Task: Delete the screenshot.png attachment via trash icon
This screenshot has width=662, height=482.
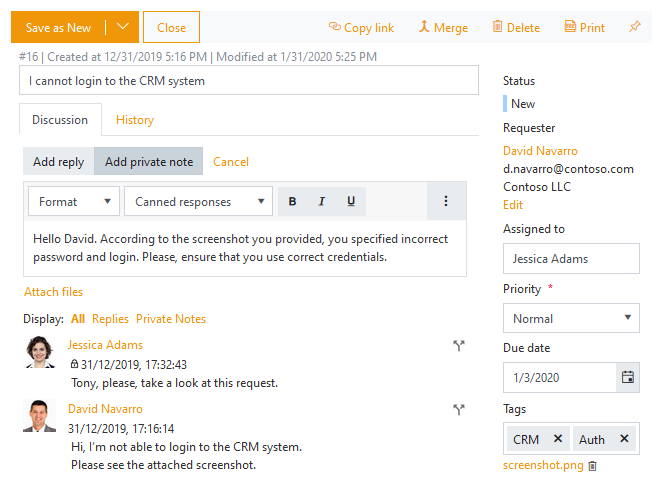Action: pos(592,466)
